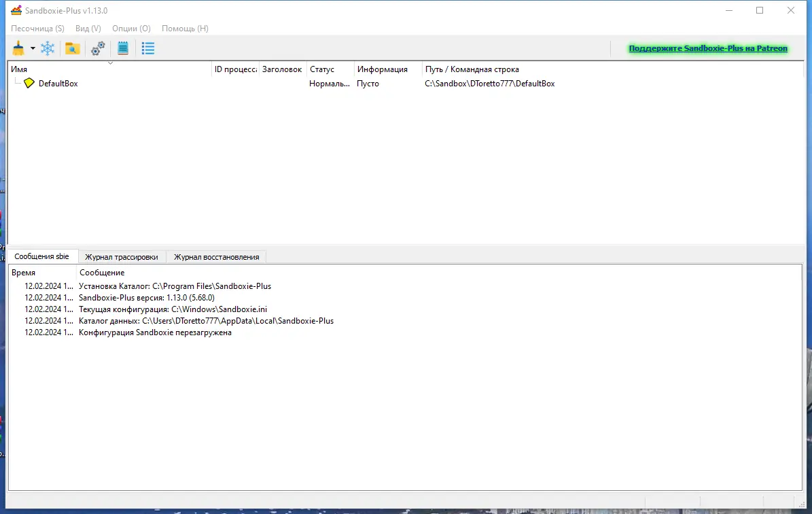
Task: Click the folder with magnifier icon
Action: click(73, 49)
